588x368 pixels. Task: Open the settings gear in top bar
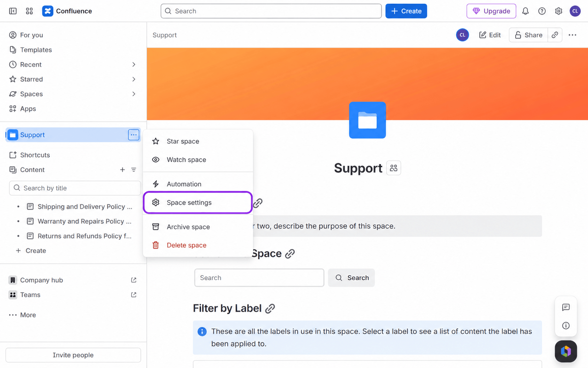point(559,11)
